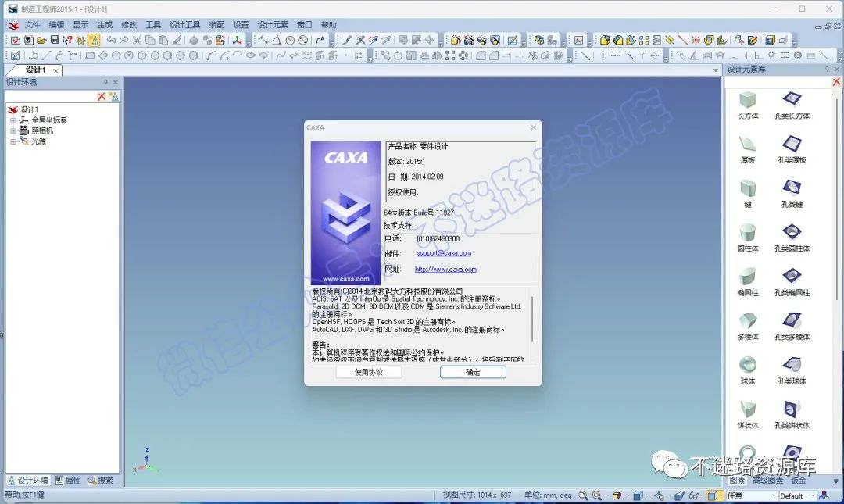This screenshot has width=844, height=504.
Task: Click the highlighted tree-view toolbar icon
Action: 94,40
